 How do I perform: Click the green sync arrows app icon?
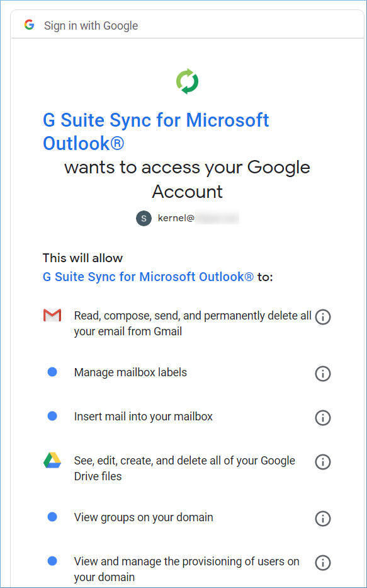click(187, 81)
